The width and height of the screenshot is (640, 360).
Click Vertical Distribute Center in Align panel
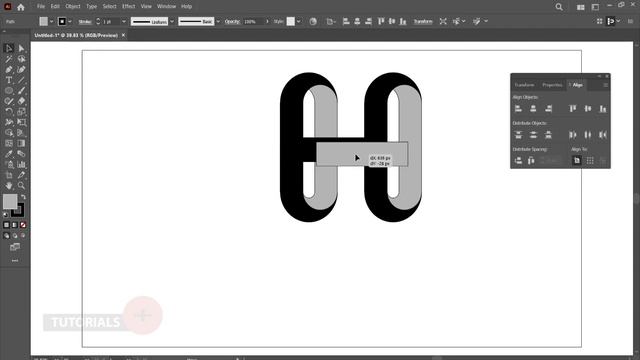pos(533,135)
